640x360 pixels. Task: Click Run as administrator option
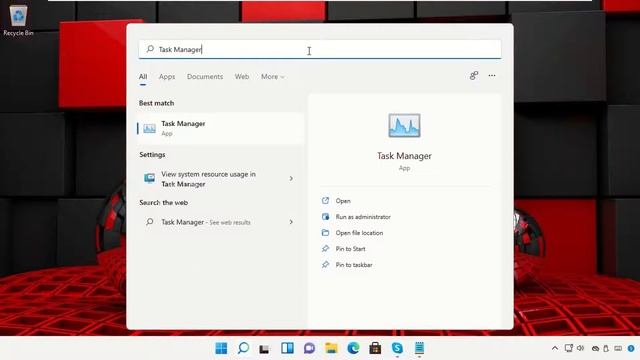coord(363,217)
